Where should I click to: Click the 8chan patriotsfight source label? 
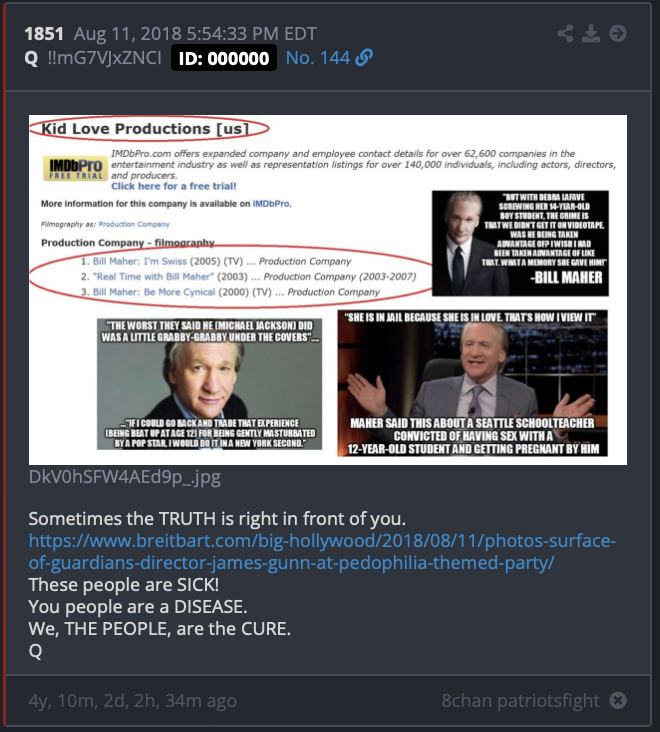520,701
